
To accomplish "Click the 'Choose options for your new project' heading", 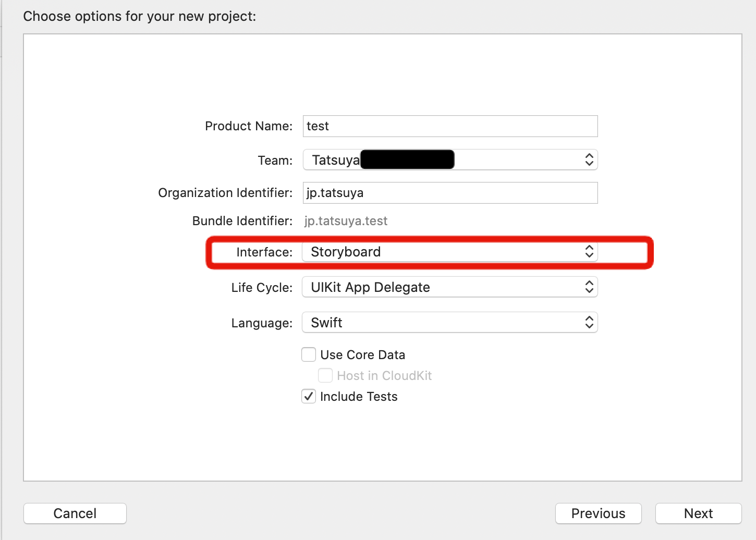I will (140, 16).
